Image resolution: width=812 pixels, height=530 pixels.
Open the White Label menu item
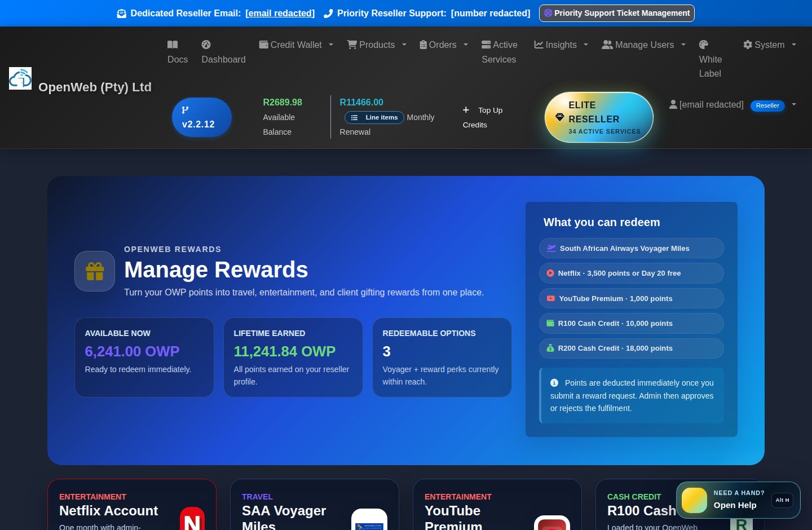[x=710, y=59]
